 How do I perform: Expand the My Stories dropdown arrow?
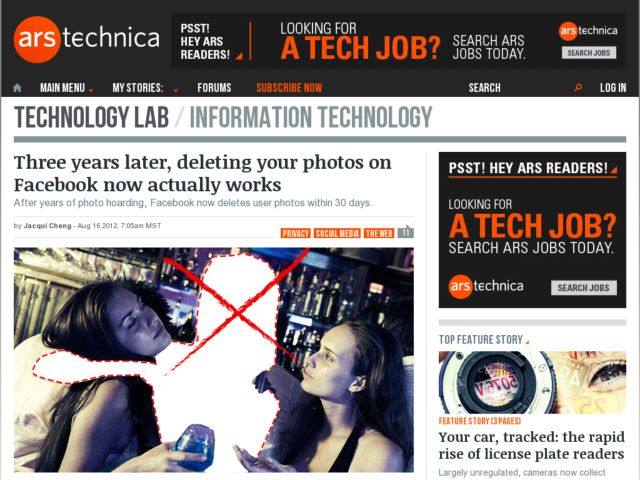coord(176,90)
